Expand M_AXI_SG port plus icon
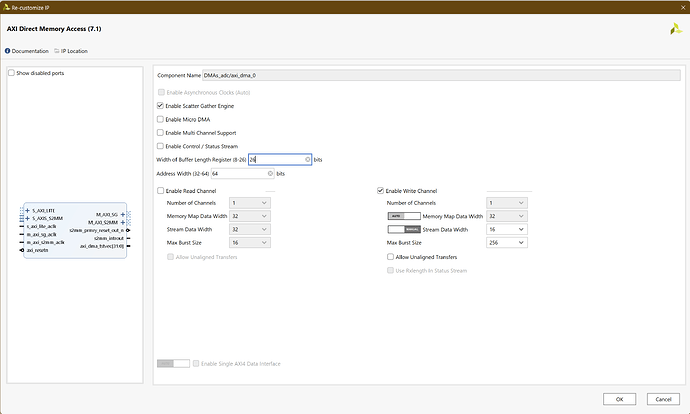This screenshot has width=690, height=414. [123, 215]
